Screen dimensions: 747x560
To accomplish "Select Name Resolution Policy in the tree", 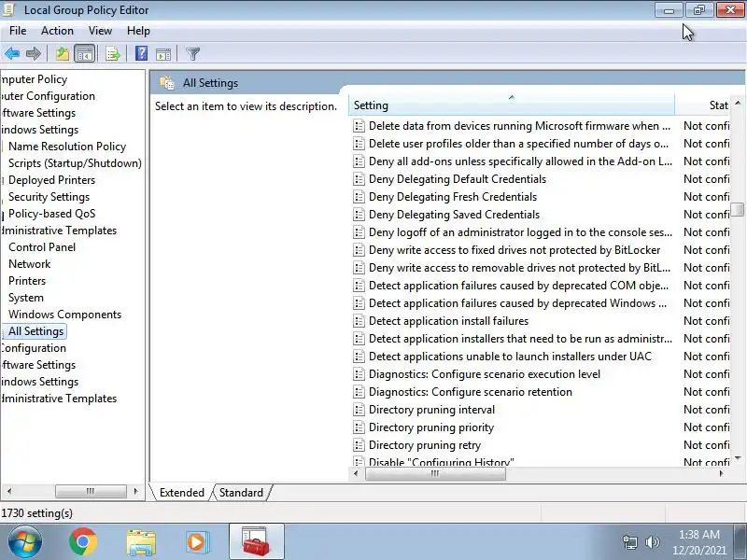I will pyautogui.click(x=67, y=147).
